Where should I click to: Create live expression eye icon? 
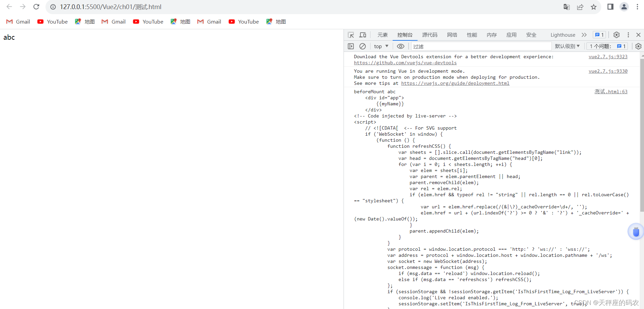click(400, 46)
